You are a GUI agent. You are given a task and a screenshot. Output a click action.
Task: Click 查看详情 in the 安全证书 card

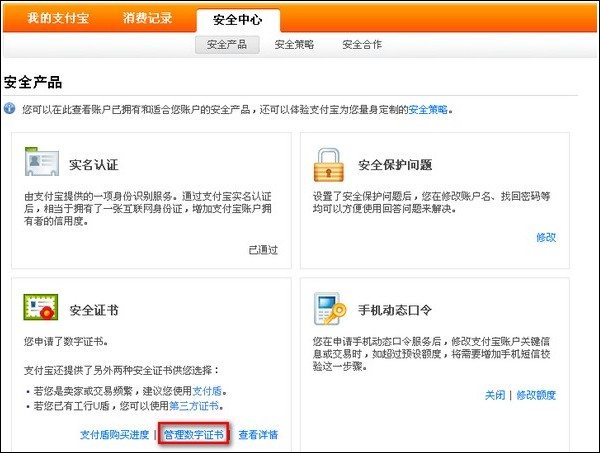pyautogui.click(x=258, y=435)
